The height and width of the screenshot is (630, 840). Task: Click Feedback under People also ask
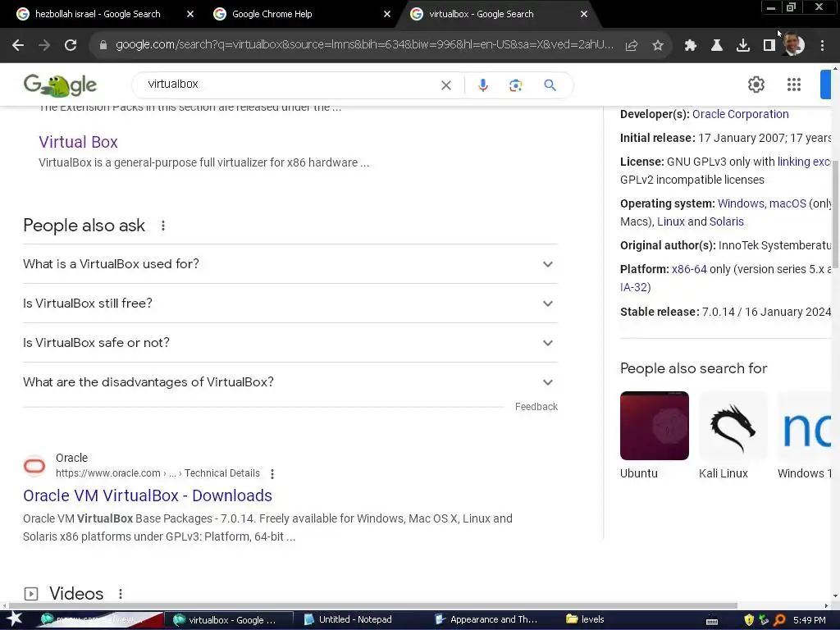tap(536, 407)
